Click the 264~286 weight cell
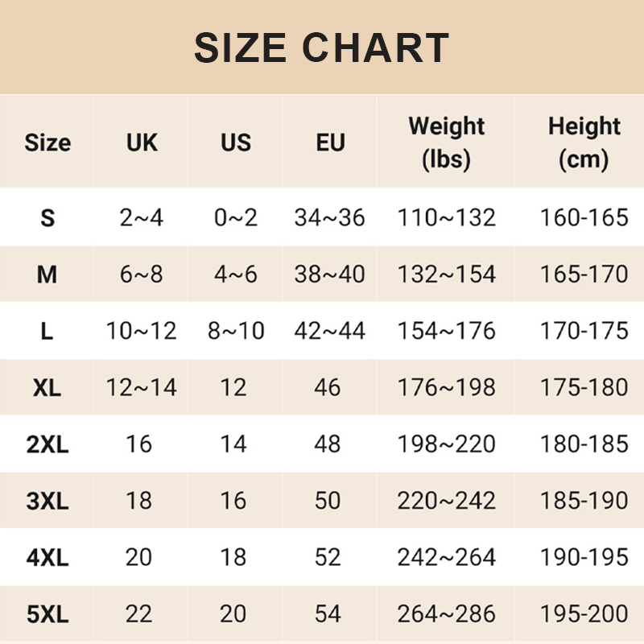Viewport: 644px width, 644px height. click(x=446, y=615)
